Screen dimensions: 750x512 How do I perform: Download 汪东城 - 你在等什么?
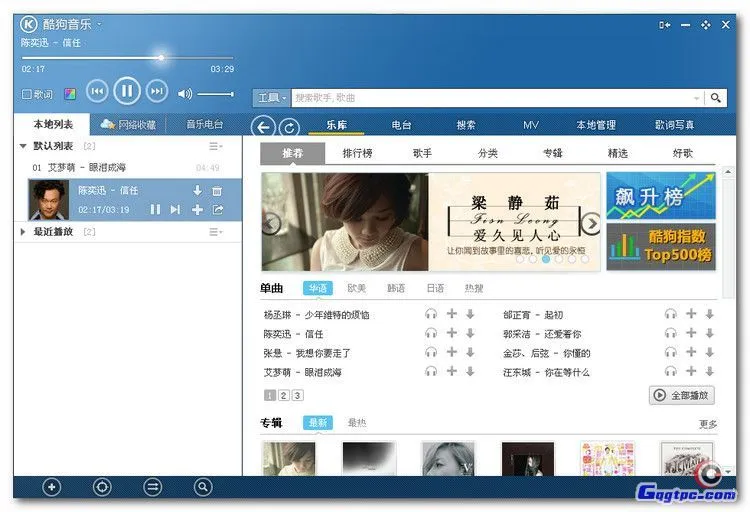[x=710, y=371]
